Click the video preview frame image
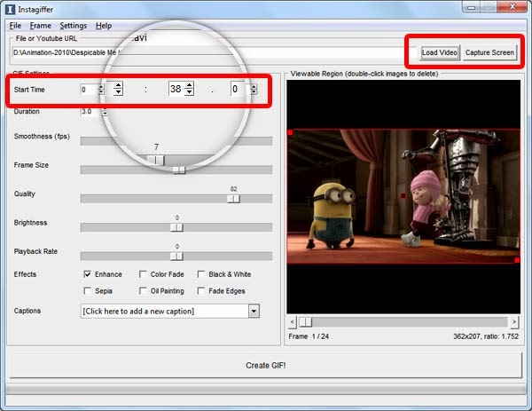Image resolution: width=532 pixels, height=411 pixels. pyautogui.click(x=403, y=196)
